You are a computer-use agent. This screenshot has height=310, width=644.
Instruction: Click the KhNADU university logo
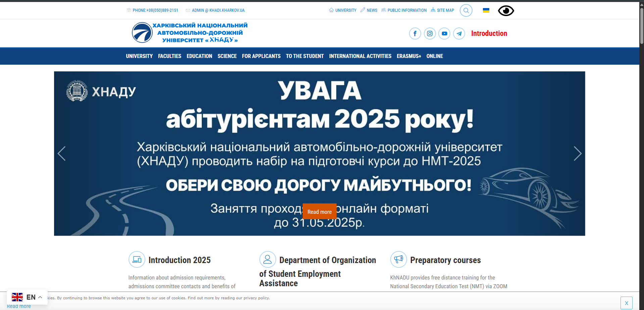[190, 33]
